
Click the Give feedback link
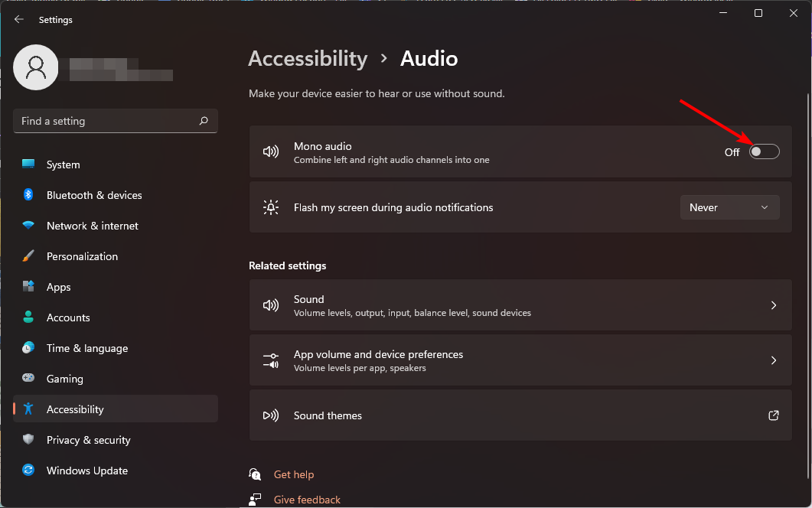click(307, 500)
